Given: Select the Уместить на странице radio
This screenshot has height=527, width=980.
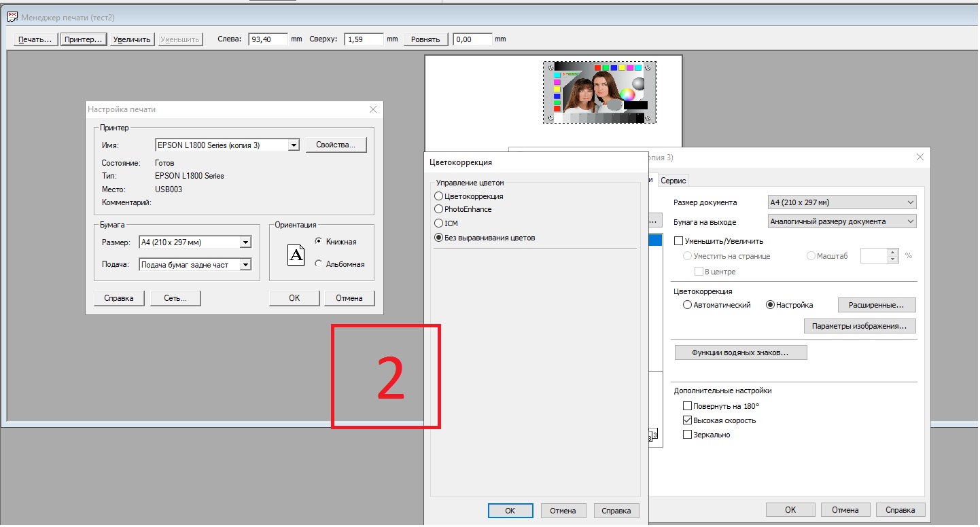Looking at the screenshot, I should pos(688,256).
